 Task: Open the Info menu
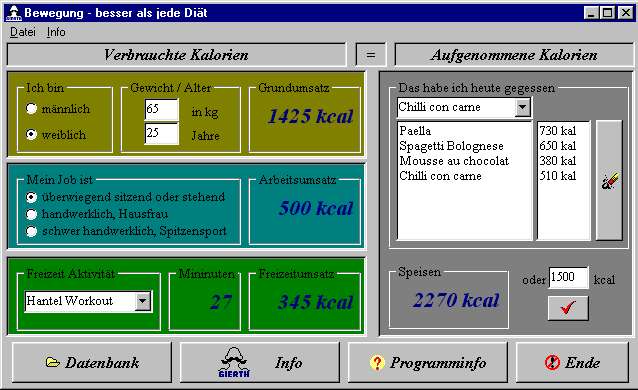pyautogui.click(x=56, y=32)
